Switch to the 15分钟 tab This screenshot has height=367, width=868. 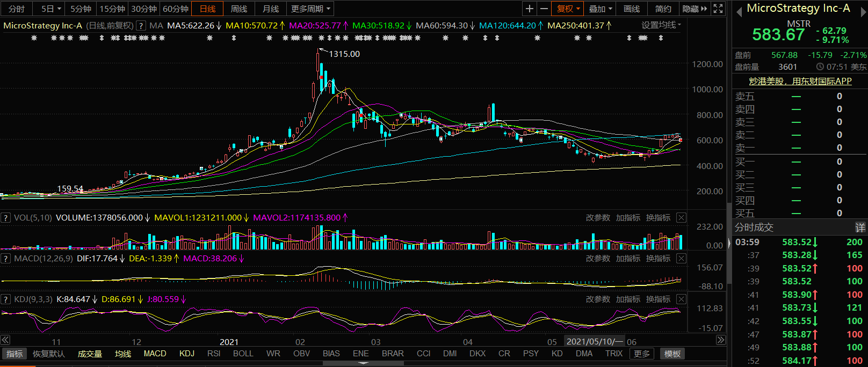point(112,9)
